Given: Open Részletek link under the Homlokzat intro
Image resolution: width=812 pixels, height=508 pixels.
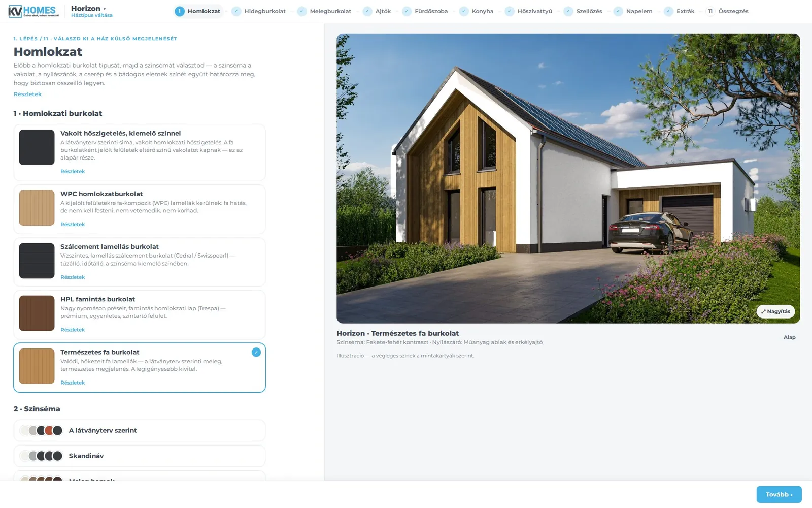Looking at the screenshot, I should 27,94.
